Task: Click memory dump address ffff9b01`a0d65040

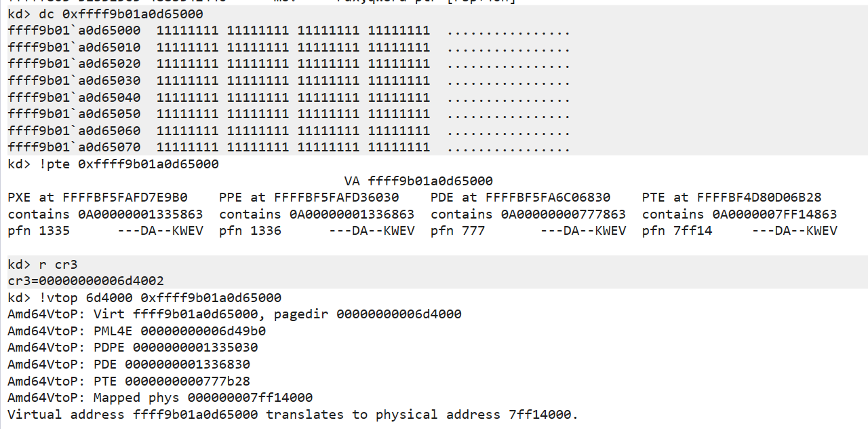Action: point(75,97)
